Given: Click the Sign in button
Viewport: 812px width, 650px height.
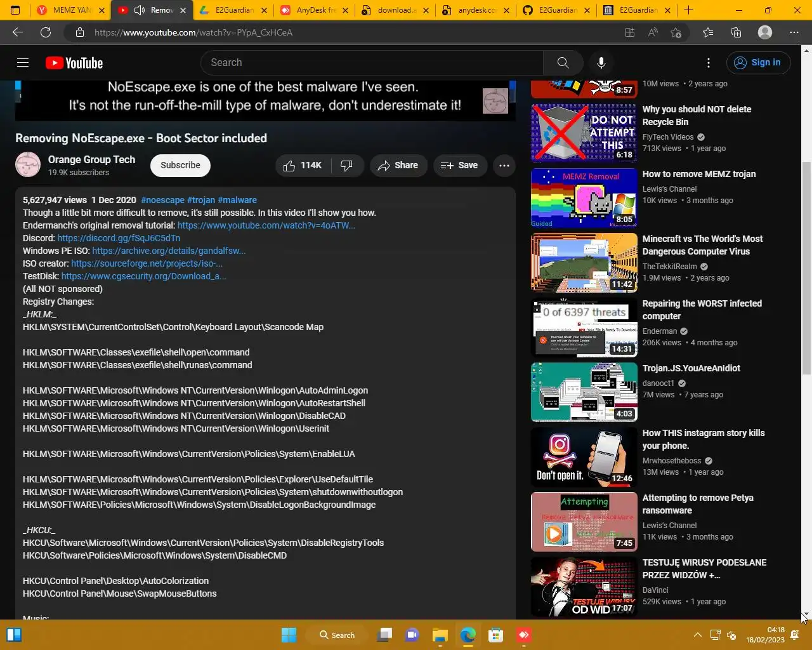Looking at the screenshot, I should [758, 62].
